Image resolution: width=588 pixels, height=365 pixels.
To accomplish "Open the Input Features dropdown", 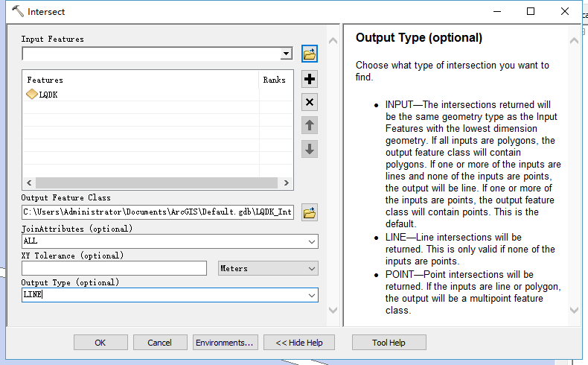I will tap(286, 54).
